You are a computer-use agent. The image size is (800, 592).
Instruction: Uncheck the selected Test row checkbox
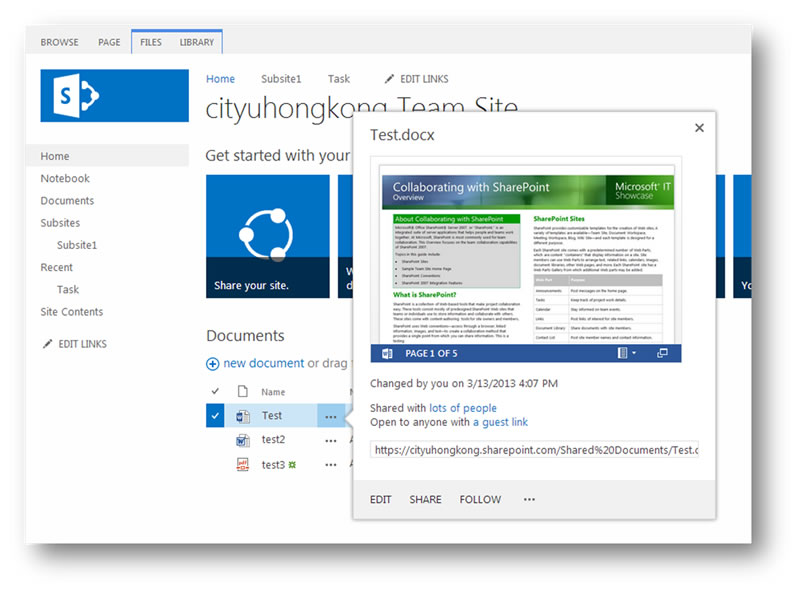click(x=215, y=416)
